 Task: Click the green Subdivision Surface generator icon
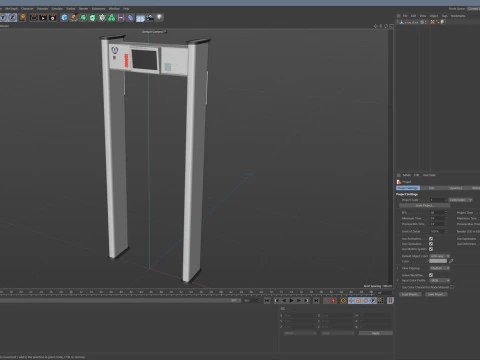83,18
